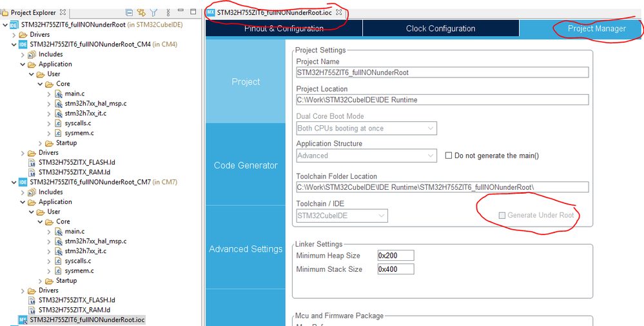Collapse the Application folder arrow under CM4
644x326 pixels.
click(23, 64)
